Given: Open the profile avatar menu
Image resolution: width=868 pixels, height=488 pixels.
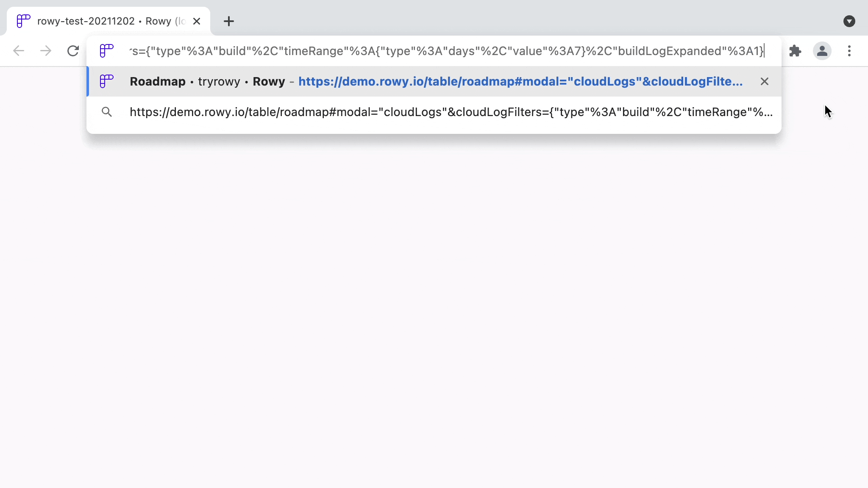Looking at the screenshot, I should coord(822,51).
